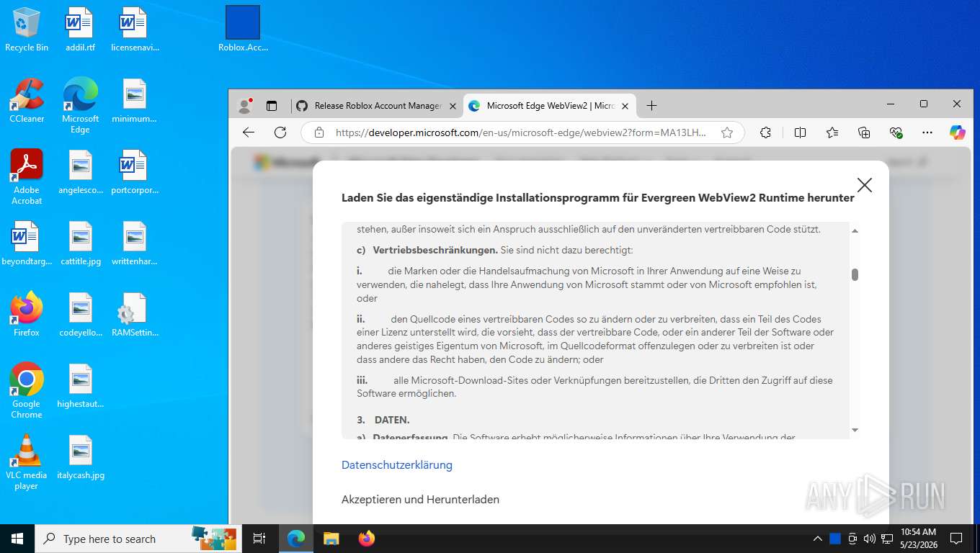Image resolution: width=980 pixels, height=553 pixels.
Task: Open cattitle.jpg desktop file
Action: [80, 243]
